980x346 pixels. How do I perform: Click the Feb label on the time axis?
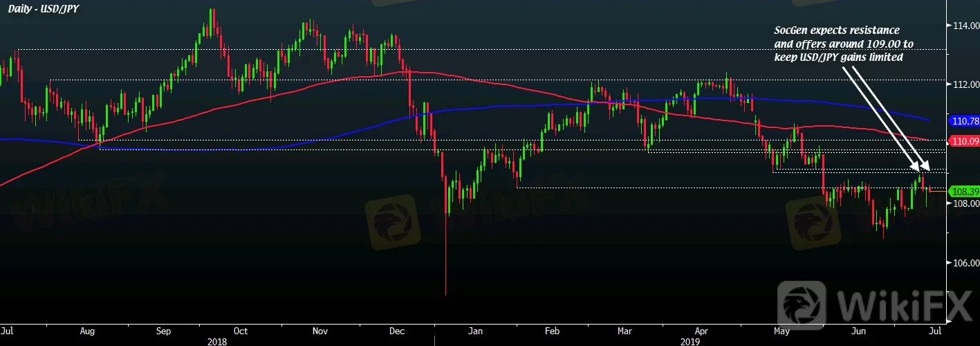(x=553, y=331)
